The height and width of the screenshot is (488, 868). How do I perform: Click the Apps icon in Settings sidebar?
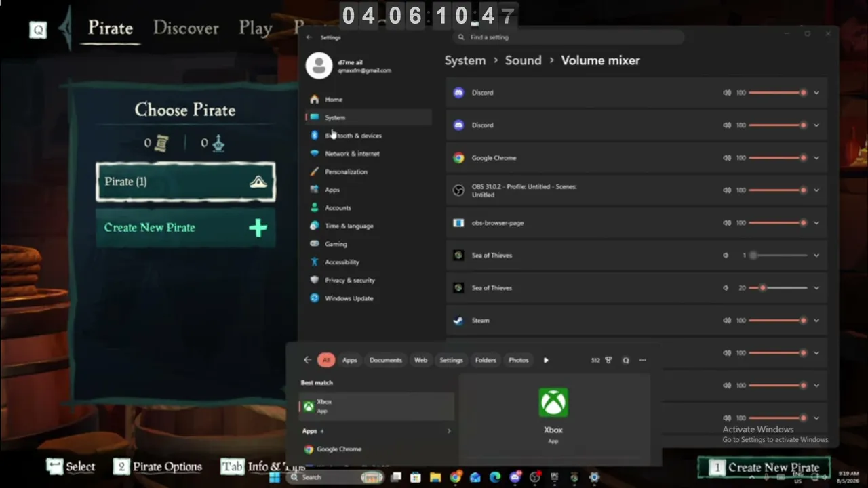pyautogui.click(x=315, y=190)
